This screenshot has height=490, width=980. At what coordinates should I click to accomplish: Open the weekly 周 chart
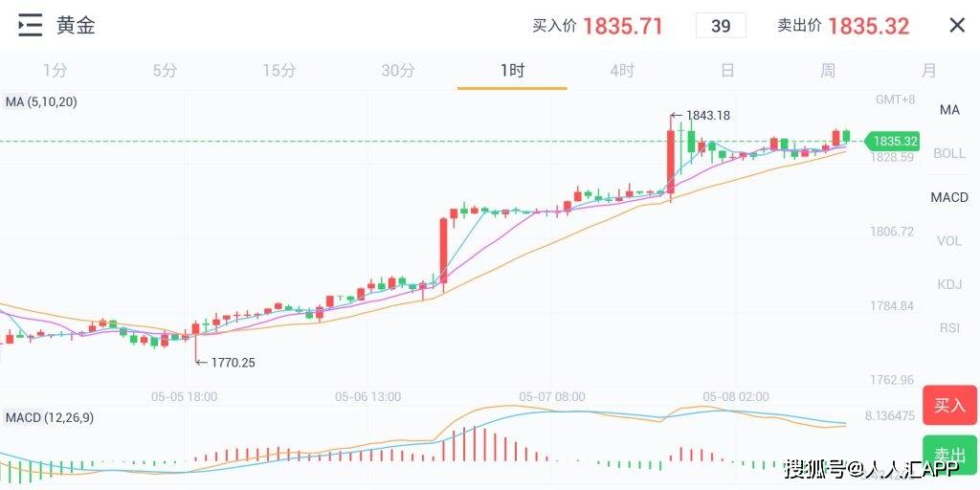(x=829, y=70)
